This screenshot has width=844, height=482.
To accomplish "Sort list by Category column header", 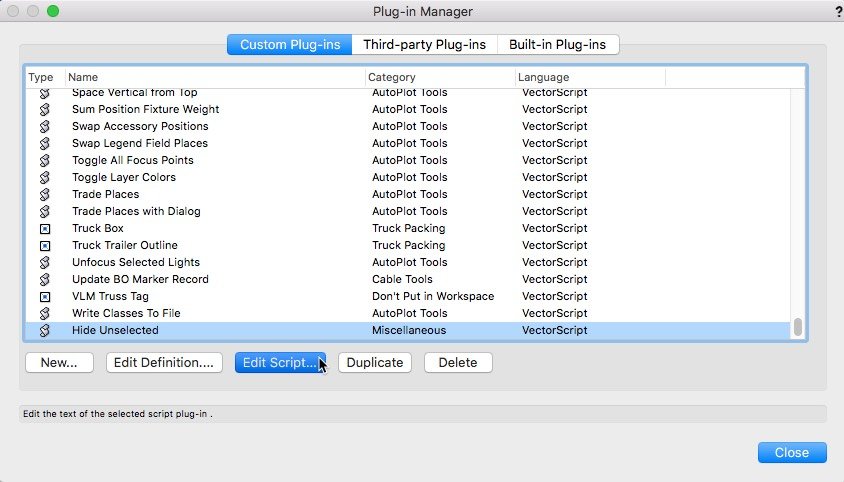I will click(440, 77).
